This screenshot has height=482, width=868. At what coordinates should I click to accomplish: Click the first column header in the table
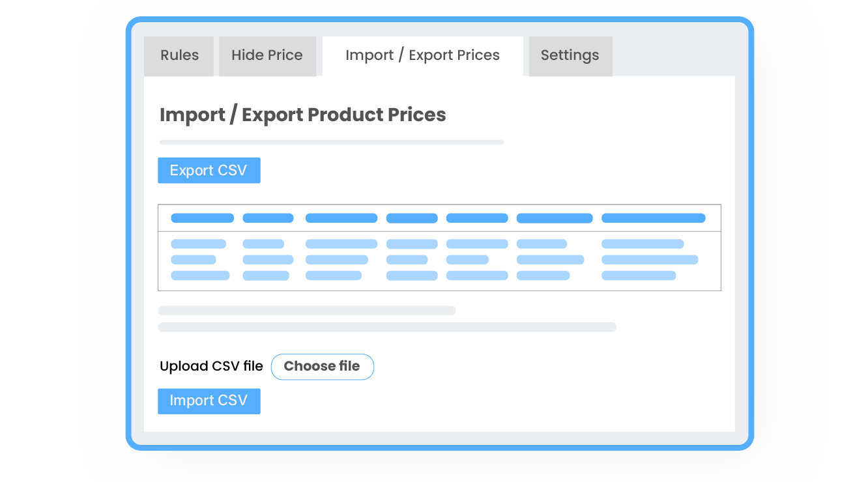pyautogui.click(x=202, y=218)
